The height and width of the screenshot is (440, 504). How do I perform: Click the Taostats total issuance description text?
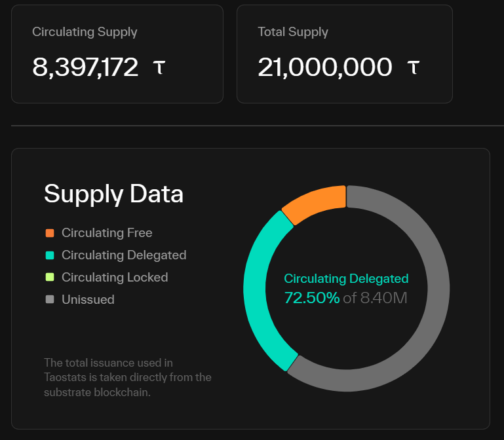coord(128,377)
